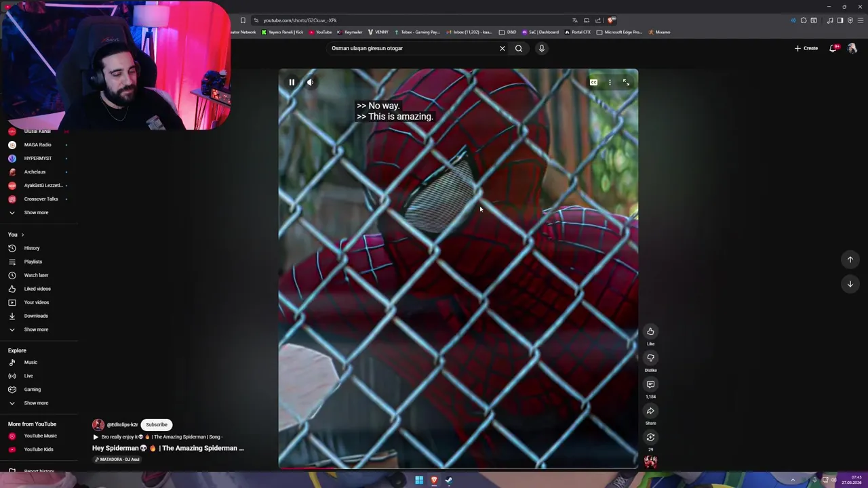The height and width of the screenshot is (488, 868).
Task: Open Your videos in the sidebar
Action: (x=37, y=302)
